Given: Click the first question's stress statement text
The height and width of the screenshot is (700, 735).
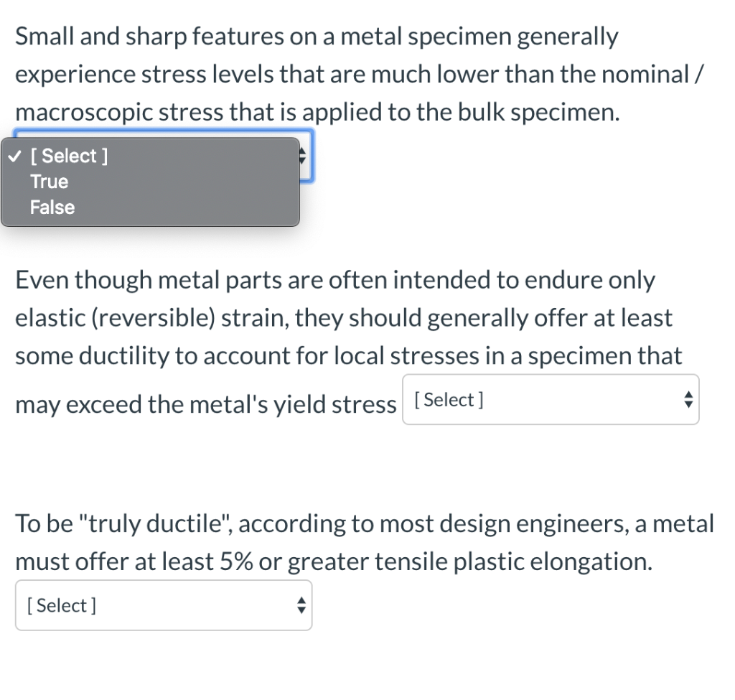Looking at the screenshot, I should click(x=316, y=74).
